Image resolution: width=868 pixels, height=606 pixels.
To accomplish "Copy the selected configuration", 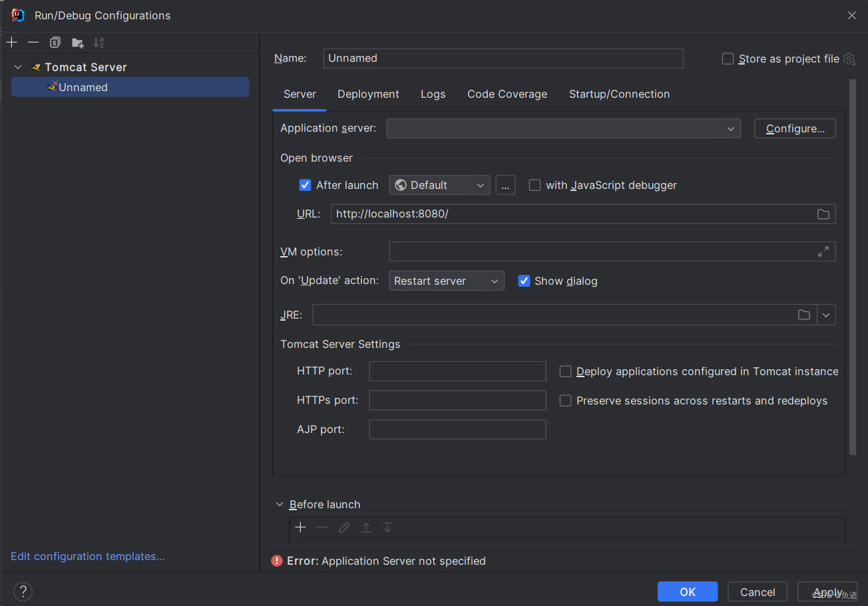I will [55, 43].
